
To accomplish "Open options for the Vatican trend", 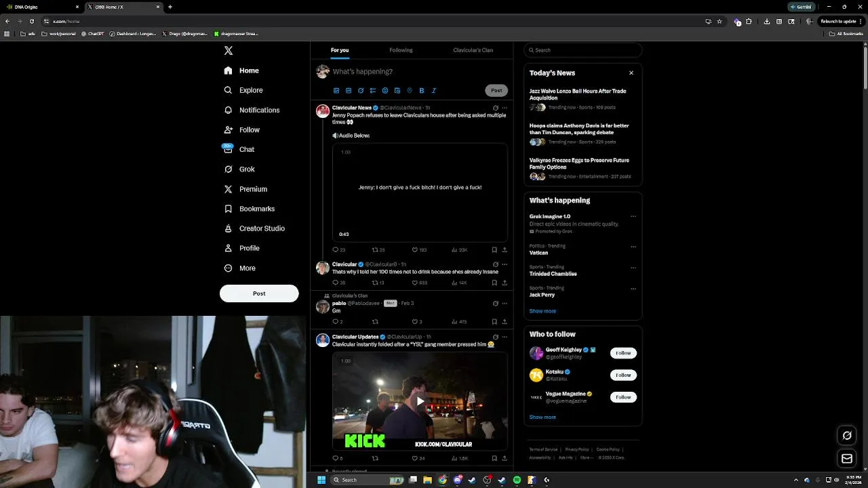I will [633, 247].
